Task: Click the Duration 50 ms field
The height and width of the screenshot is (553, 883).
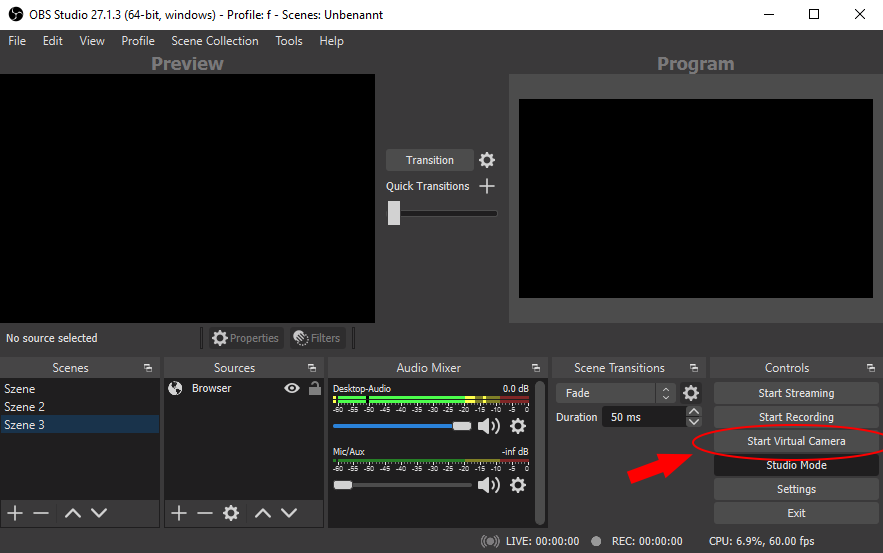Action: click(x=644, y=417)
